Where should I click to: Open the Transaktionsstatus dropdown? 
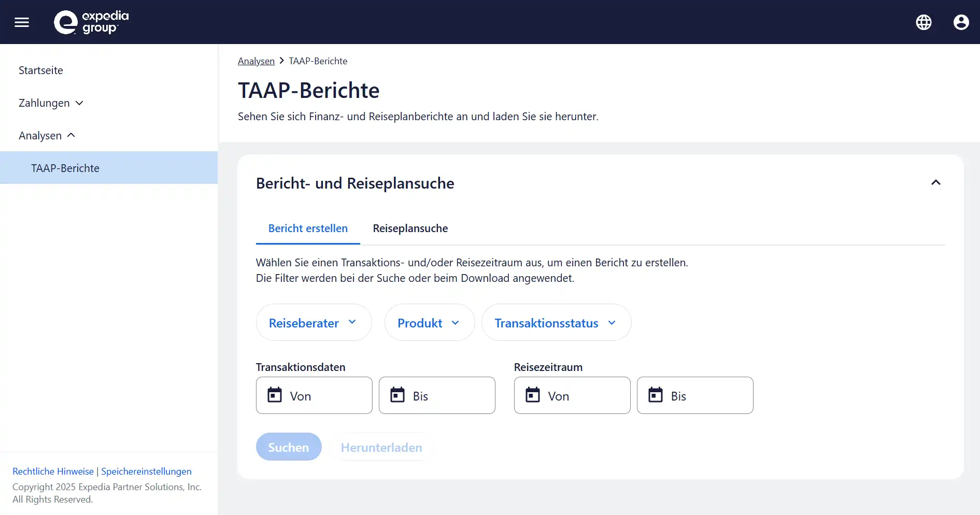point(556,323)
